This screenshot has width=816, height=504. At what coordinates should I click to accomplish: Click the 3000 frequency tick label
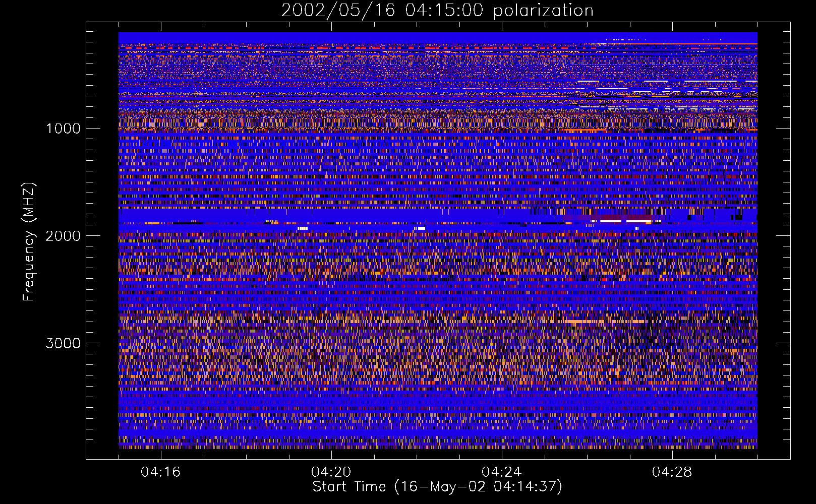(63, 343)
